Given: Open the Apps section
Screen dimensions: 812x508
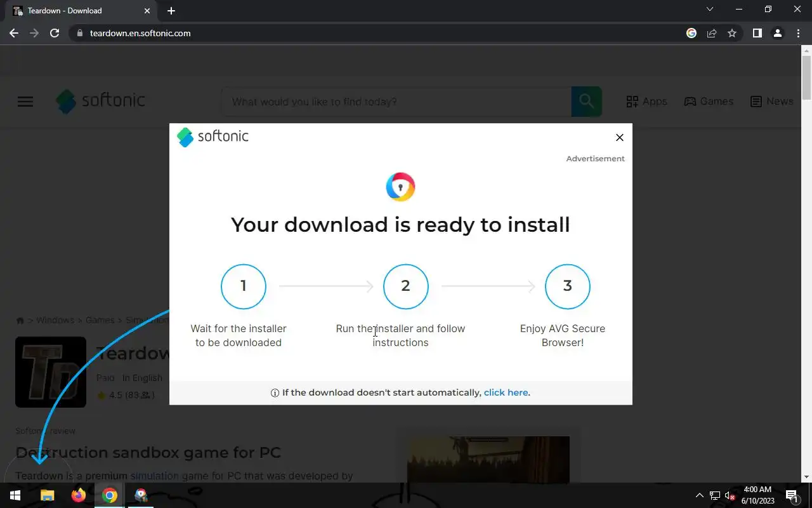Looking at the screenshot, I should tap(646, 102).
